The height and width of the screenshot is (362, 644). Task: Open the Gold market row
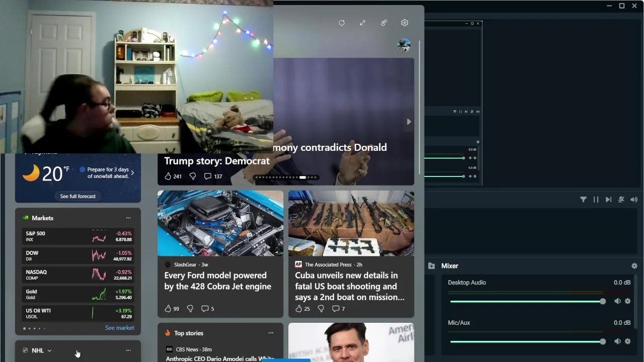[x=78, y=294]
